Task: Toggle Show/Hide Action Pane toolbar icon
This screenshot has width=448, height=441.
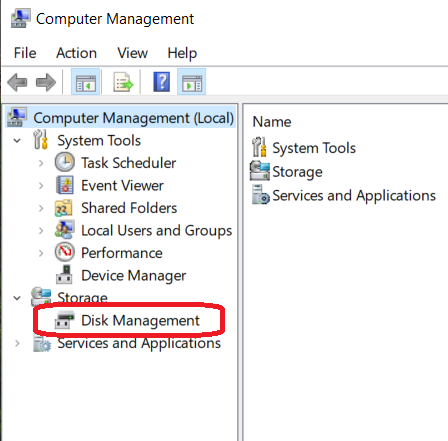Action: click(191, 82)
